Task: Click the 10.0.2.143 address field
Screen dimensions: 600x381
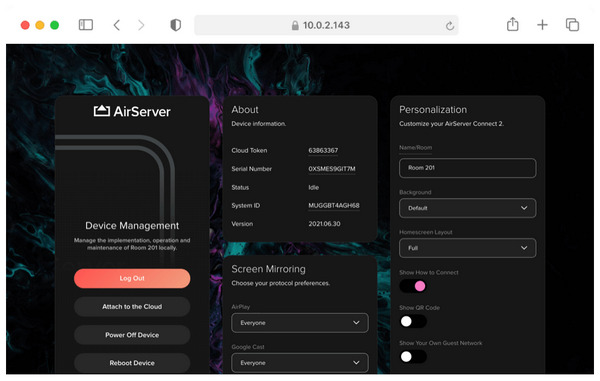Action: (326, 25)
